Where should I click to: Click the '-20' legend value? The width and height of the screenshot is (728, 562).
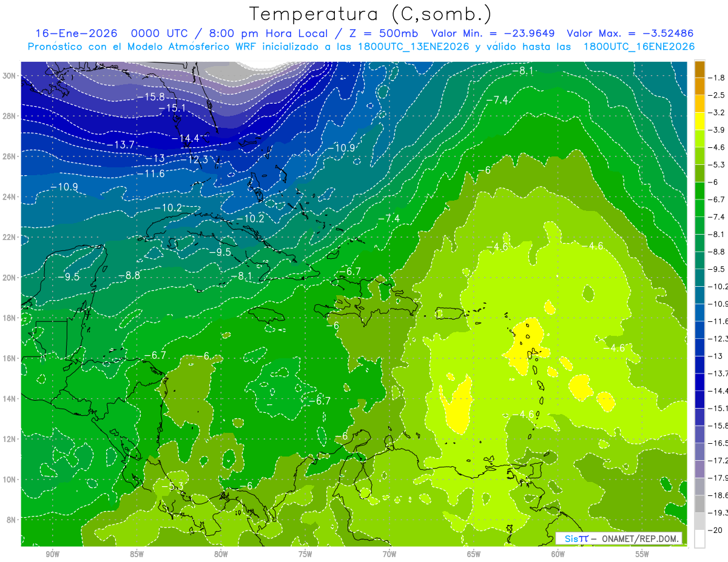tap(715, 530)
